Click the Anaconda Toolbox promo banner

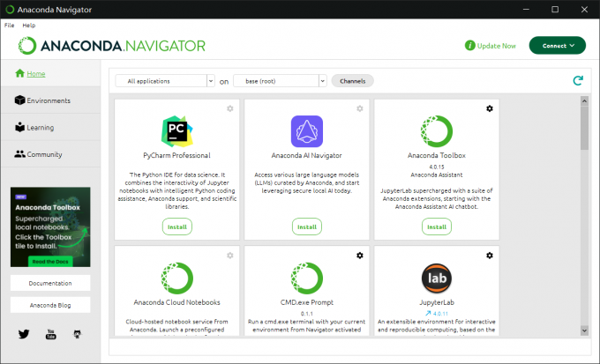50,227
